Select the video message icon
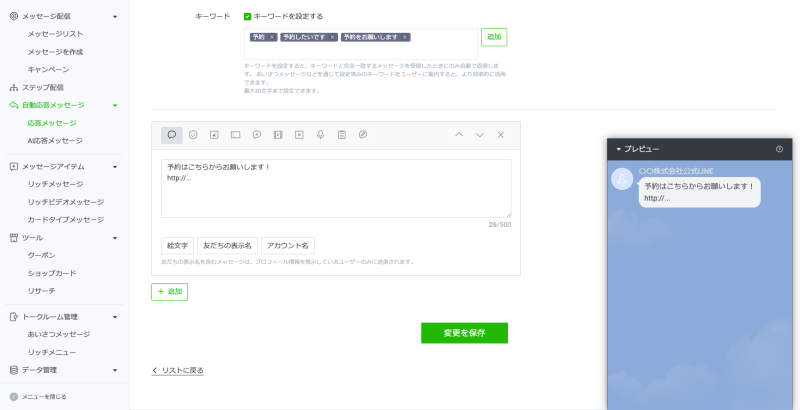The image size is (800, 410). point(299,134)
